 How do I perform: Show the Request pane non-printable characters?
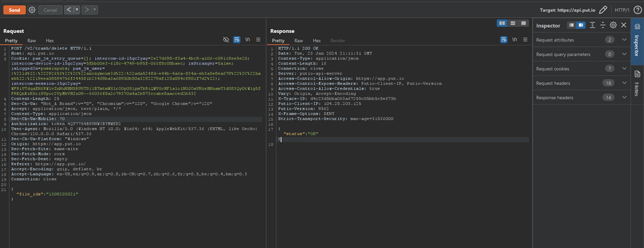pyautogui.click(x=248, y=40)
